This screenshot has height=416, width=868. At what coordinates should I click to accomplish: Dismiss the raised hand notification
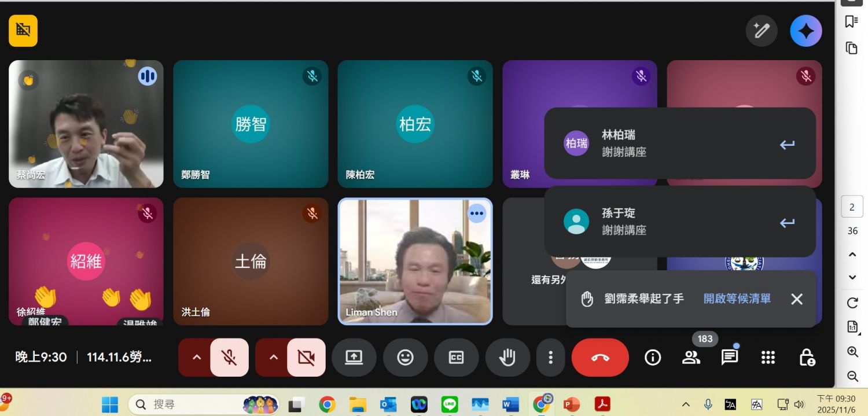pos(796,299)
